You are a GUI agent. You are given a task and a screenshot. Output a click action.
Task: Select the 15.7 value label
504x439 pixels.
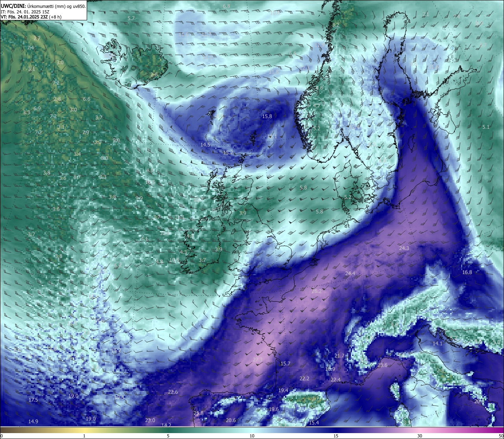tap(285, 363)
